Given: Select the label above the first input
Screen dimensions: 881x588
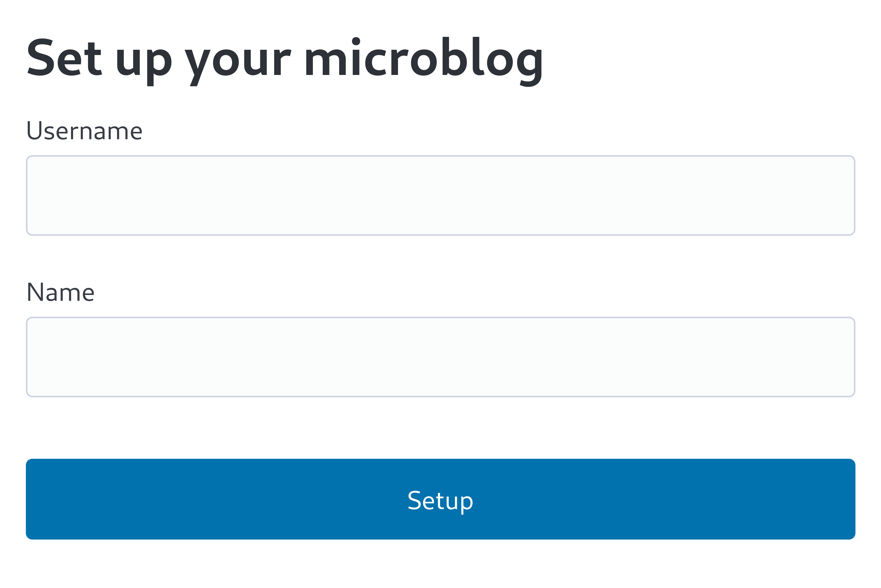Looking at the screenshot, I should (84, 131).
